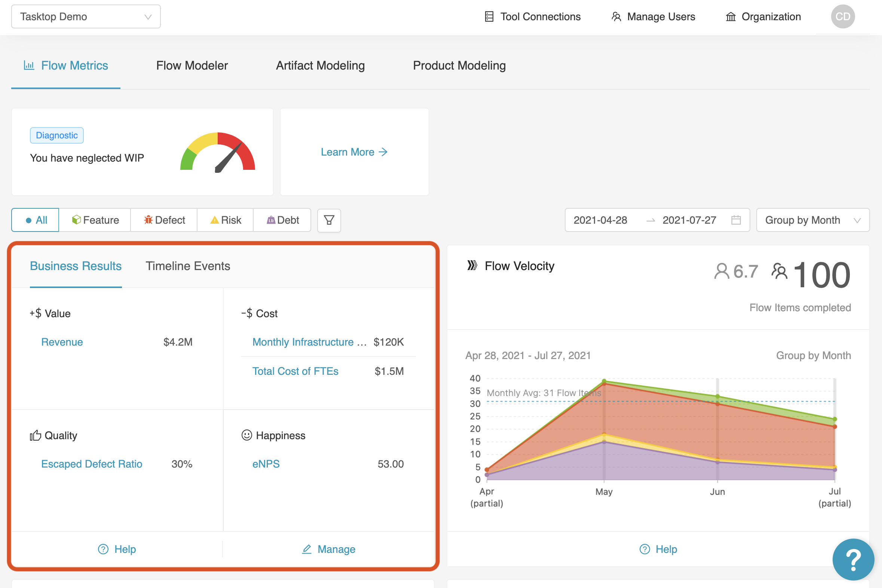Open the eNPS metric
Screen dimensions: 882x588
pos(266,464)
